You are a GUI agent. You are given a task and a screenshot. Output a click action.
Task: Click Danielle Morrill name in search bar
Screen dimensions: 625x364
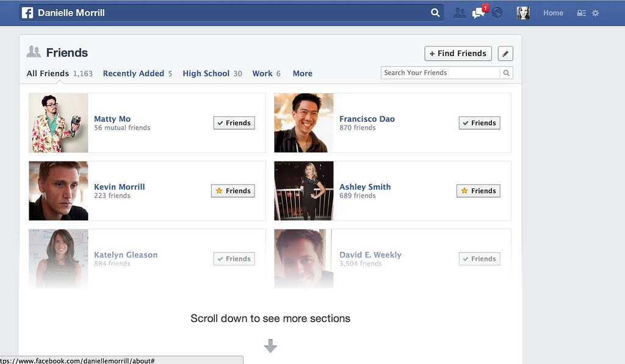[71, 13]
